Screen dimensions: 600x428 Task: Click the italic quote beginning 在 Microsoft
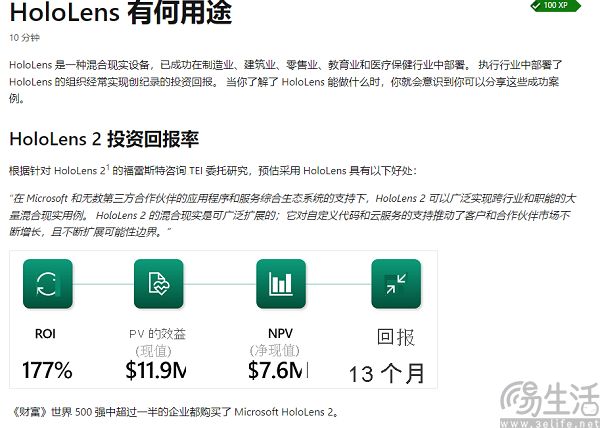[x=292, y=215]
